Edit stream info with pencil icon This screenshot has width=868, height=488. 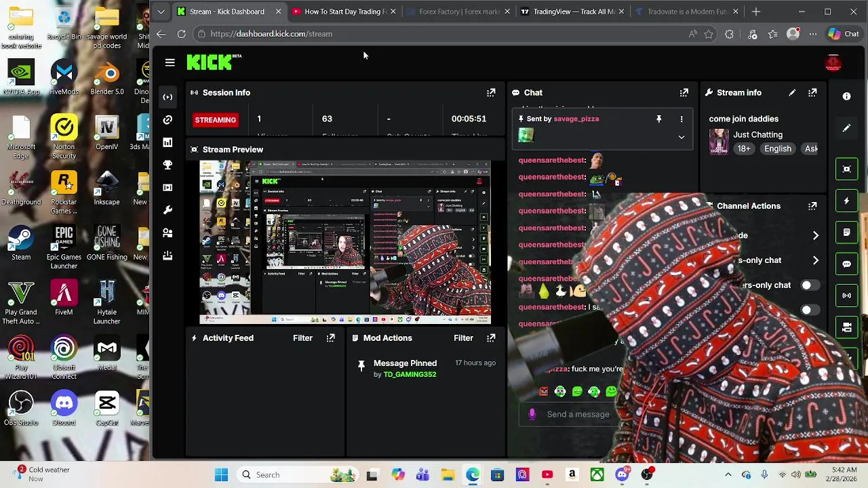click(792, 92)
